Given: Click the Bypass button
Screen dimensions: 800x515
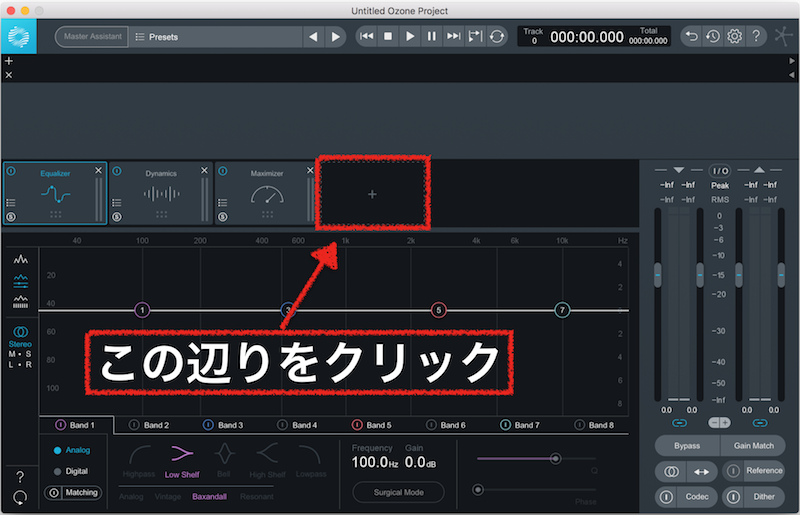Looking at the screenshot, I should tap(687, 446).
